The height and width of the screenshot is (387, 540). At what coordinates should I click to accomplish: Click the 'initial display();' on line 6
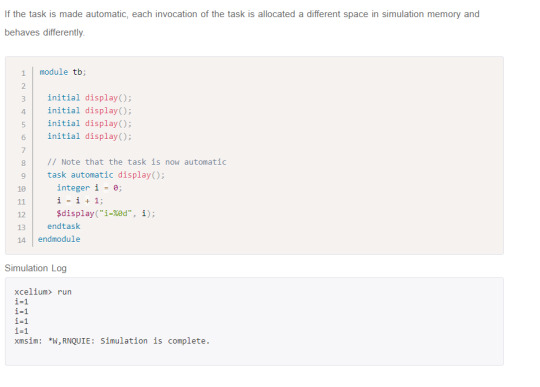[90, 136]
